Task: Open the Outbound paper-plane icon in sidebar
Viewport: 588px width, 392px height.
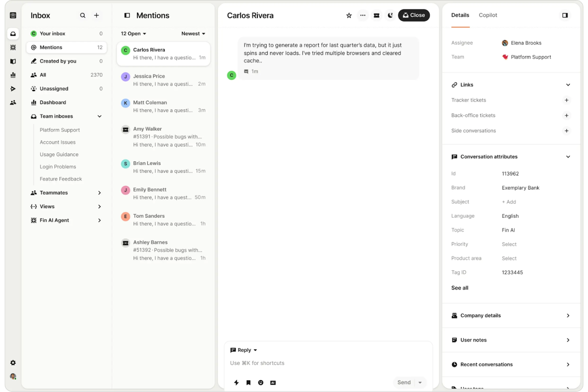Action: (x=13, y=89)
